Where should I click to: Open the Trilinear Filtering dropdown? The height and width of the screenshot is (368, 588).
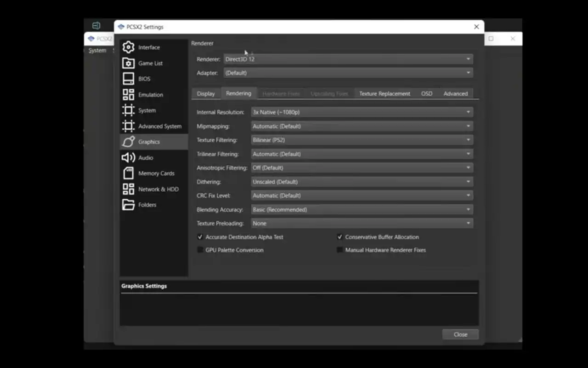point(362,154)
